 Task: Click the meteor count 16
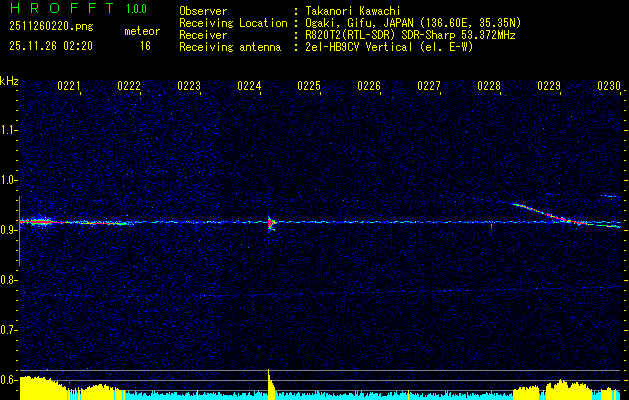click(x=145, y=46)
